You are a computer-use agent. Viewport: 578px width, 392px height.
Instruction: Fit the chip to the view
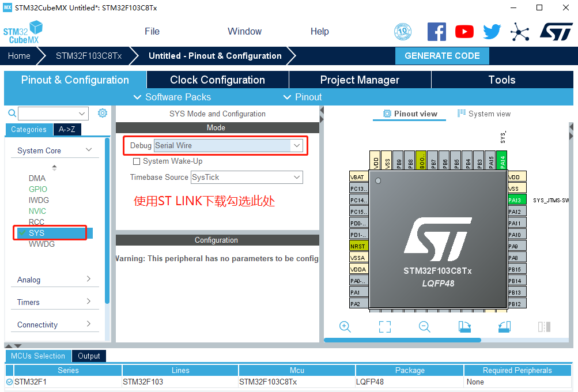coord(385,327)
